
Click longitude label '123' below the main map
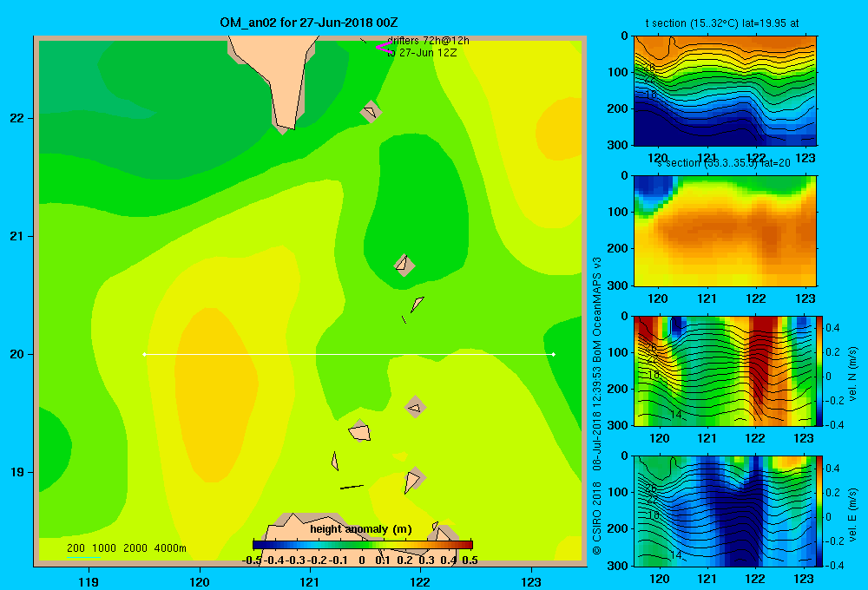click(x=531, y=581)
